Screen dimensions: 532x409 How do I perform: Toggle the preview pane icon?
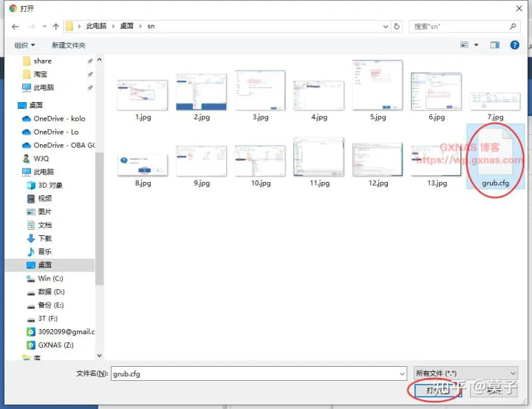(x=494, y=45)
